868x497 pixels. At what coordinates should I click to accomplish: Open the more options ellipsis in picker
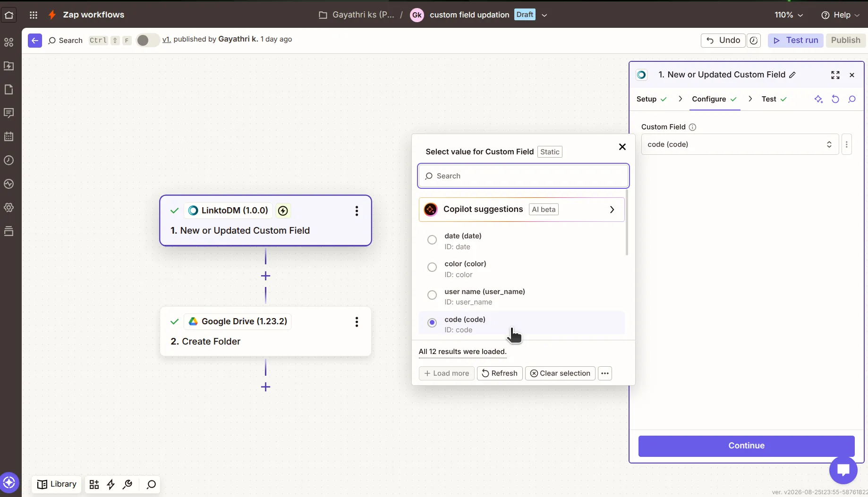click(605, 373)
